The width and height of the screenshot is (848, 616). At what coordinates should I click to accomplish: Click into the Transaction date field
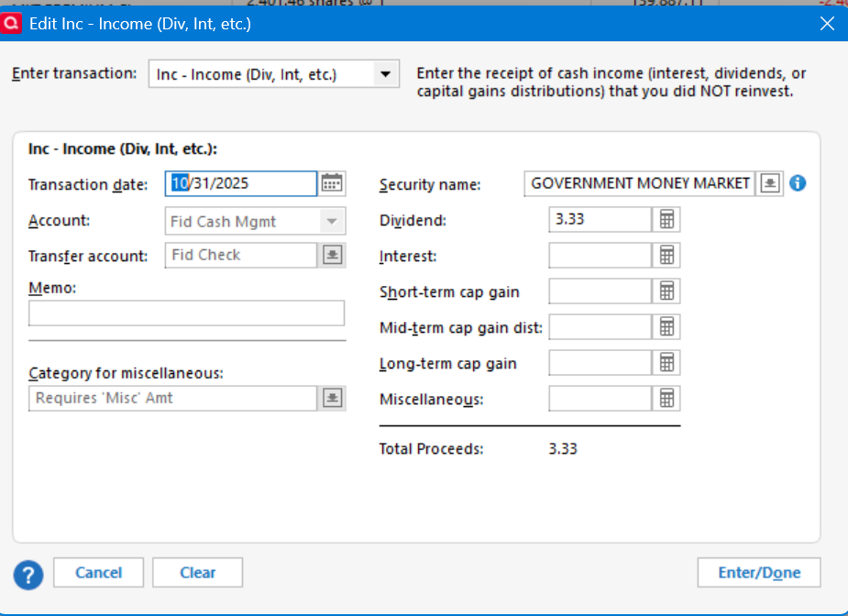point(241,183)
